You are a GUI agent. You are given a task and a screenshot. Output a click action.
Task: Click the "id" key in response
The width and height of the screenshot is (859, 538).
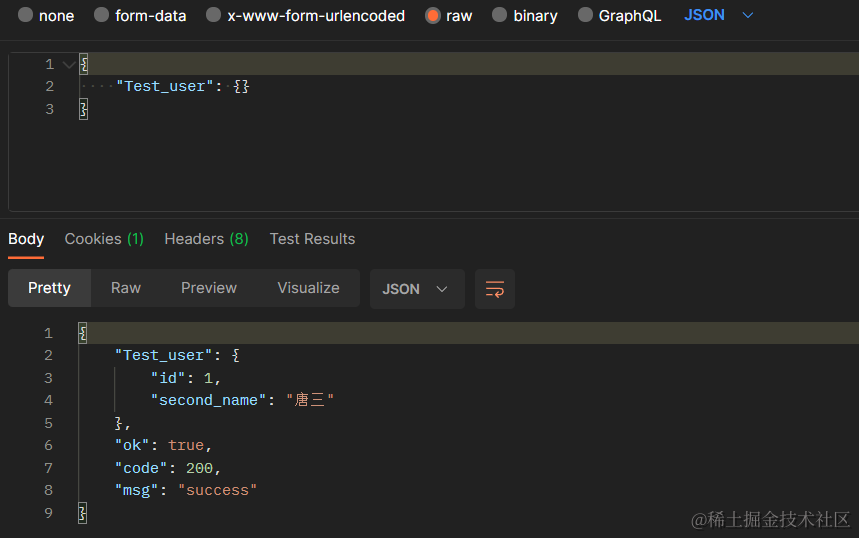pos(168,378)
